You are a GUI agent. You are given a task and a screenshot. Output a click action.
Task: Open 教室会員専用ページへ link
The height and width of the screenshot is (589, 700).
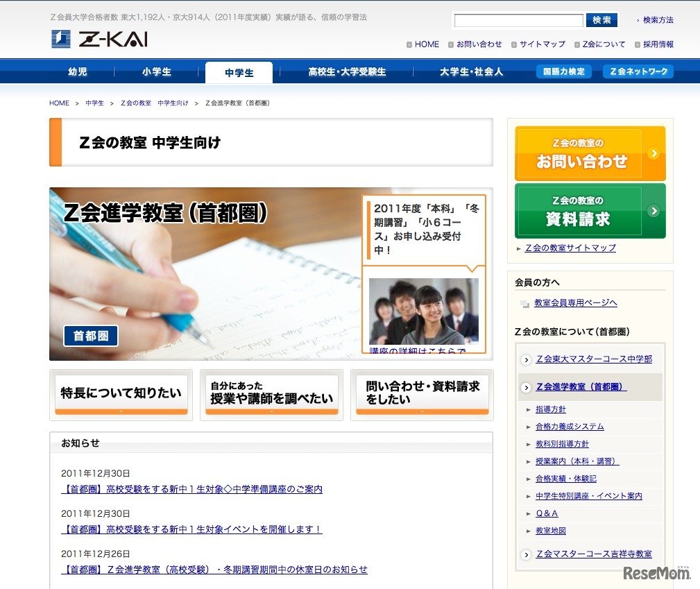(575, 303)
